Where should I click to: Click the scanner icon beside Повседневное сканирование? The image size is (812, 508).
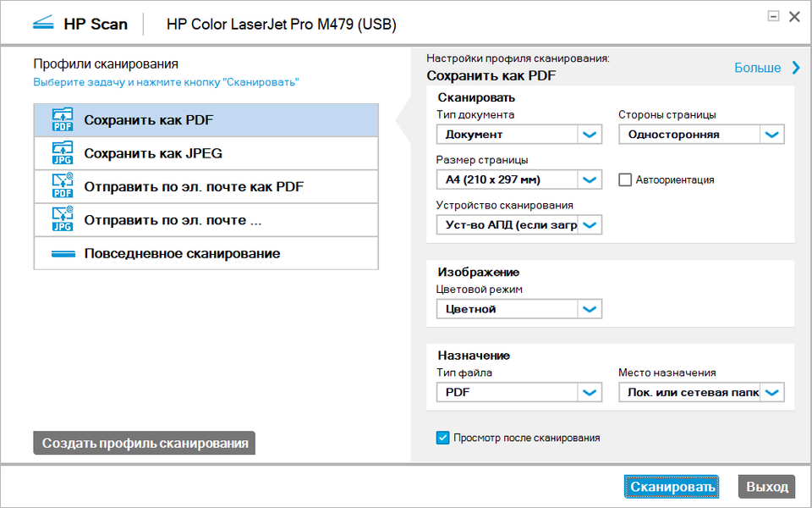click(x=63, y=254)
